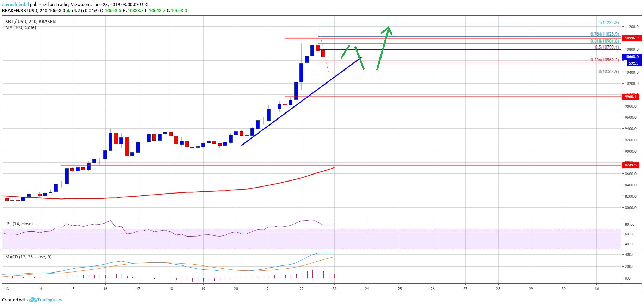The width and height of the screenshot is (644, 306).
Task: Click the 1(11234.3) Fibonacci level label
Action: click(609, 22)
